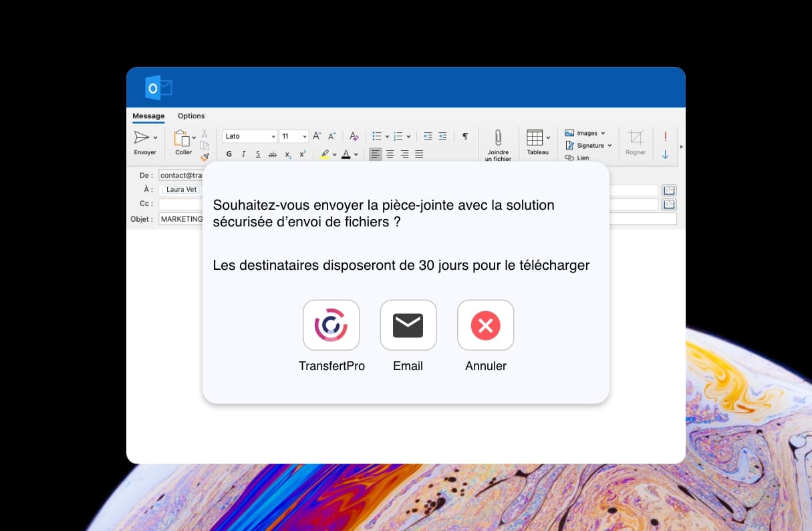Click the high importance exclamation icon
Screen dimensions: 812x531
pos(666,137)
